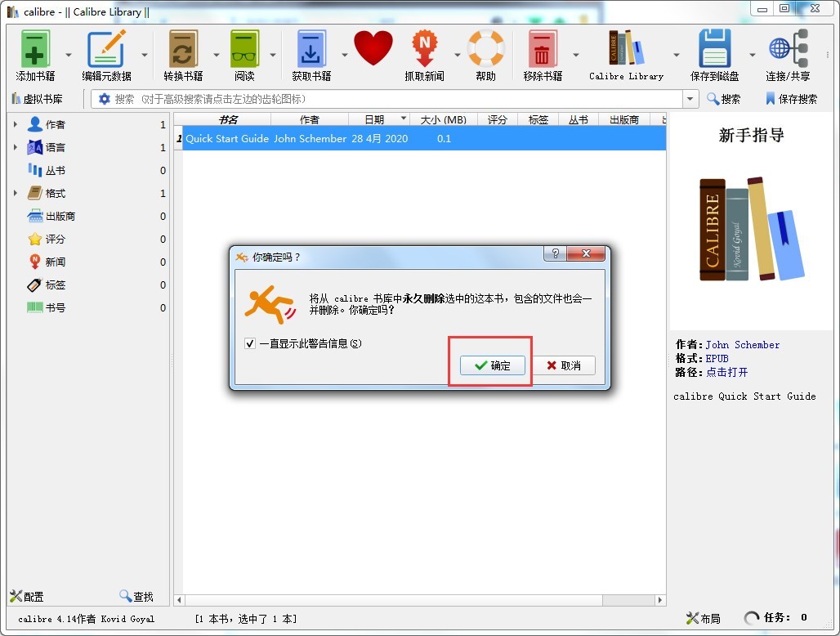
Task: Open the Help (帮助) lifebuoy icon
Action: click(485, 49)
